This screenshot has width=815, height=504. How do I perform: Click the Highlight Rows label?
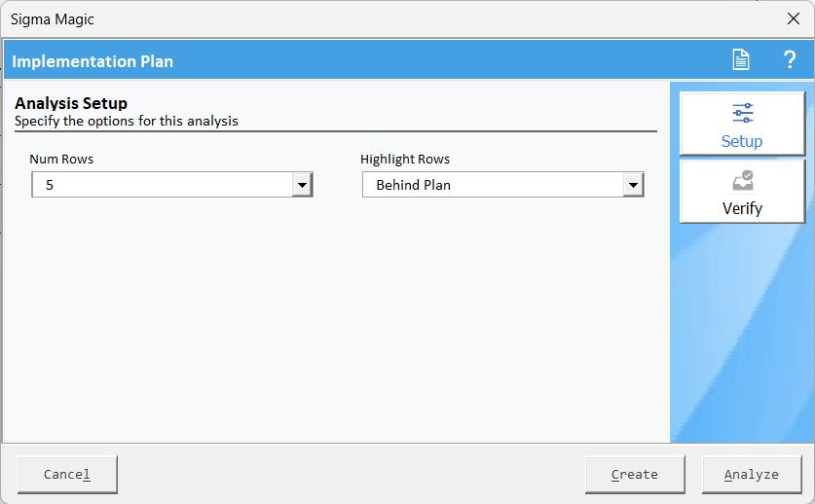[x=405, y=159]
